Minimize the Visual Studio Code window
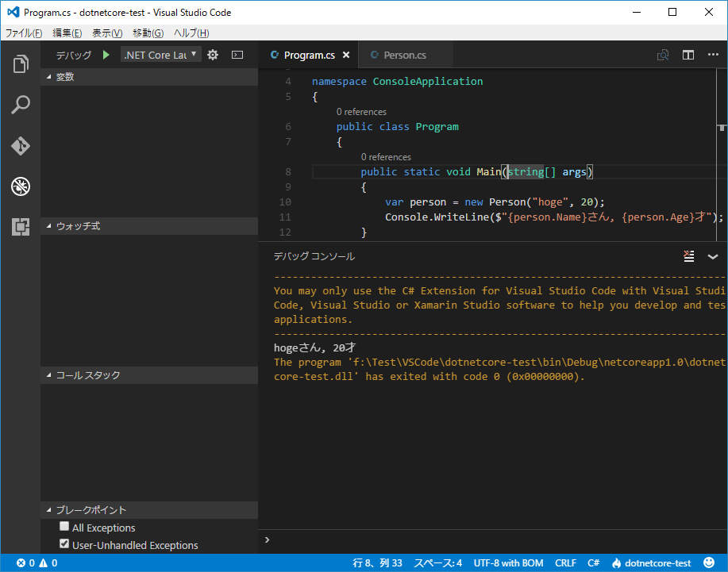Viewport: 728px width, 572px height. (x=637, y=12)
